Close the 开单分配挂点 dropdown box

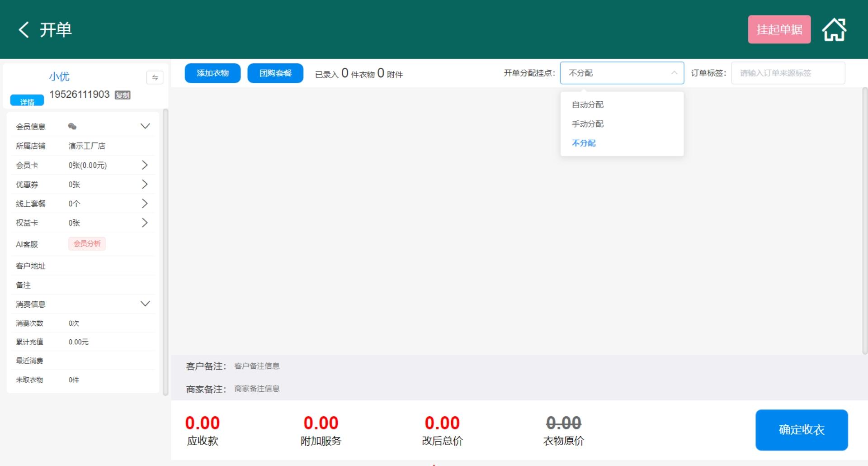622,73
